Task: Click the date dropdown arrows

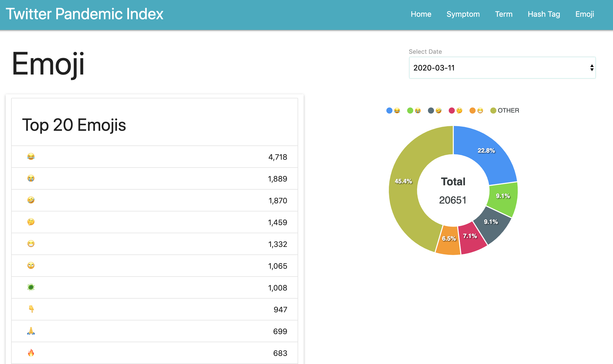Action: (592, 68)
